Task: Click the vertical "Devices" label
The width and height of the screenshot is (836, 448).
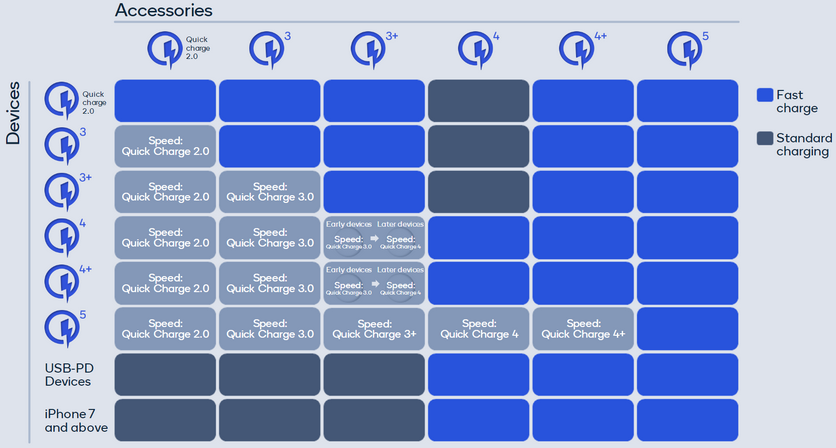Action: (13, 113)
